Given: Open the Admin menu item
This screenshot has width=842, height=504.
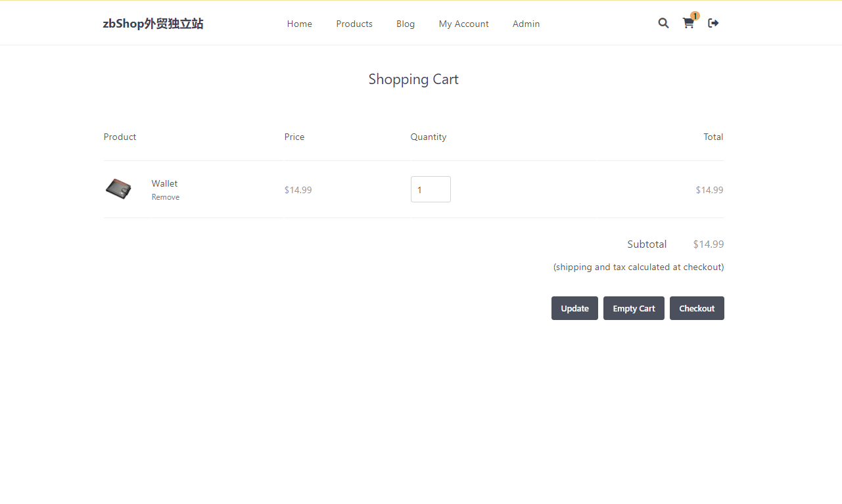Looking at the screenshot, I should 526,24.
